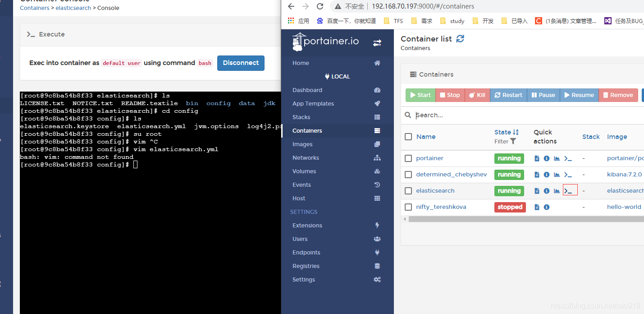Click the browser back arrow
The width and height of the screenshot is (644, 314).
[291, 6]
